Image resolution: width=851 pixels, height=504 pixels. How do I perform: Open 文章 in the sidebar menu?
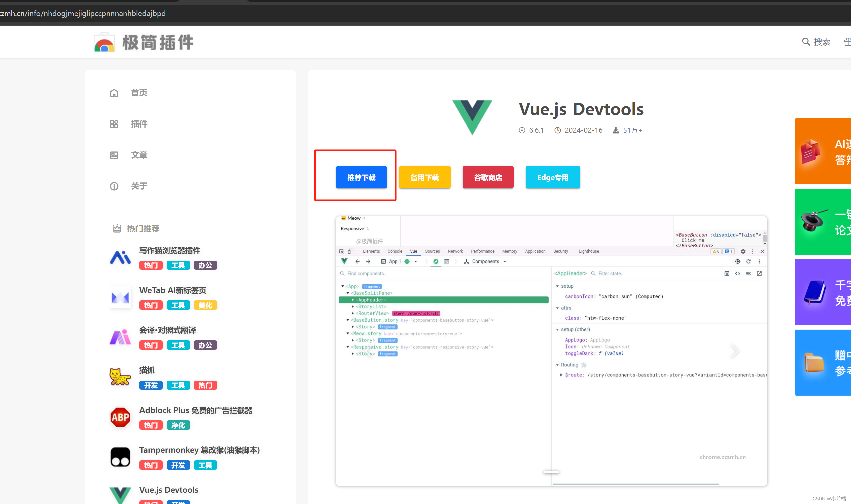click(139, 155)
